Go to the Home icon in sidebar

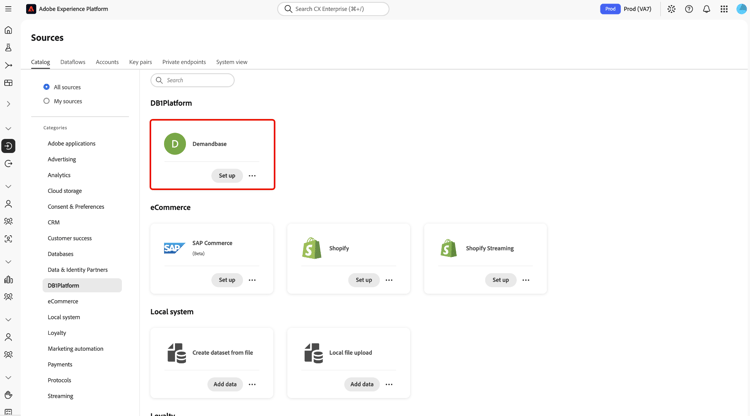pyautogui.click(x=8, y=30)
